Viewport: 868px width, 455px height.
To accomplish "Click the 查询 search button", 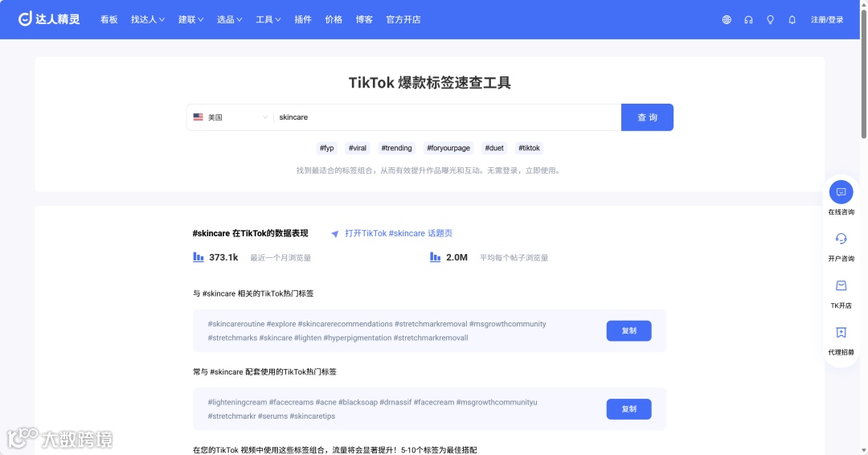I will point(647,117).
